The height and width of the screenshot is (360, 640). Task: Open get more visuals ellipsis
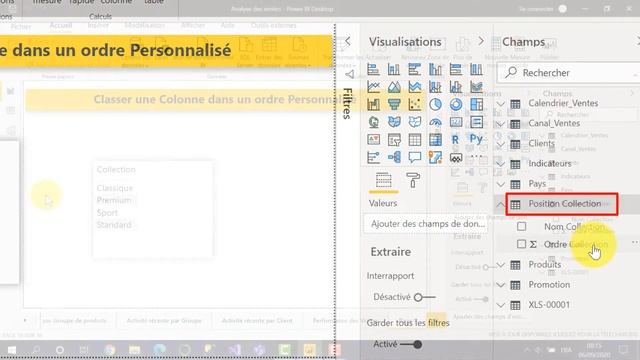(476, 156)
